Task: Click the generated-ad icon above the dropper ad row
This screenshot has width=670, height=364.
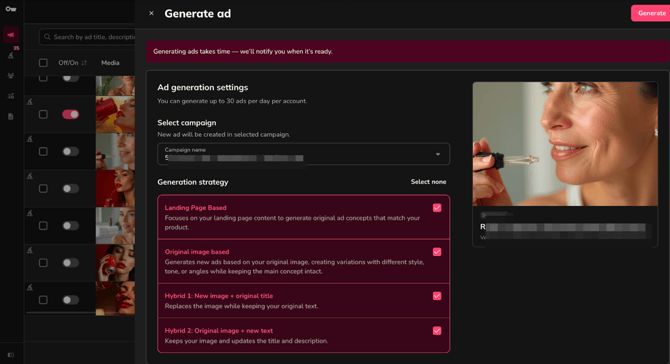Action: coord(29,139)
